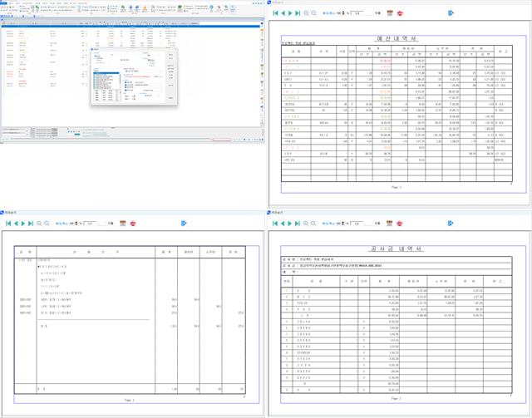Click blue exit/export icon in calculation-basis preview
The height and width of the screenshot is (418, 532).
[x=184, y=224]
